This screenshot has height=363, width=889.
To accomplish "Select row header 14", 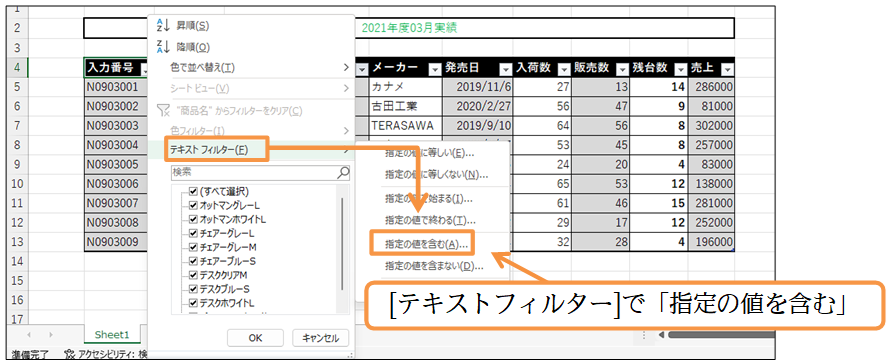I will pos(16,261).
